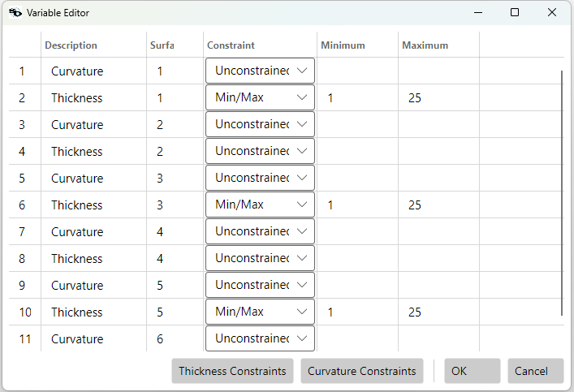Click surface number cell in row 7
The image size is (574, 392).
(175, 231)
